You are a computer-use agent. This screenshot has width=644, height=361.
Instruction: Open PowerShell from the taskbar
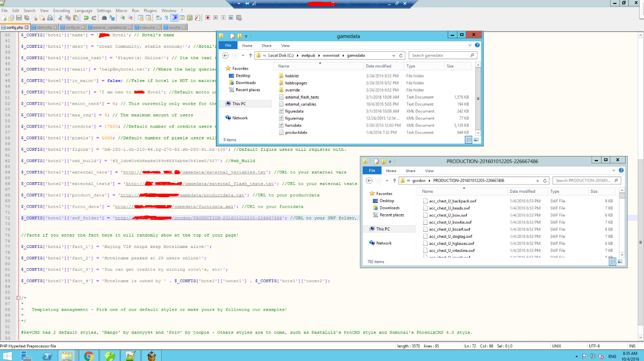pyautogui.click(x=47, y=356)
